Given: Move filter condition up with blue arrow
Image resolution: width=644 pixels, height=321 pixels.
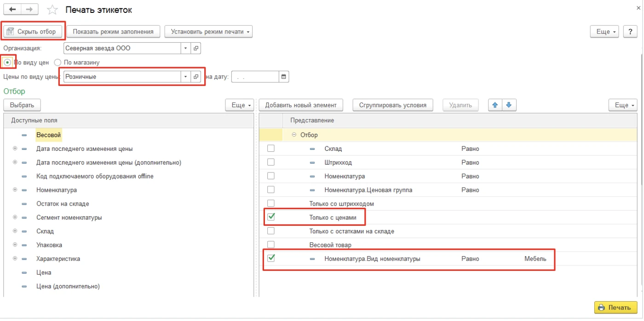Looking at the screenshot, I should point(495,105).
